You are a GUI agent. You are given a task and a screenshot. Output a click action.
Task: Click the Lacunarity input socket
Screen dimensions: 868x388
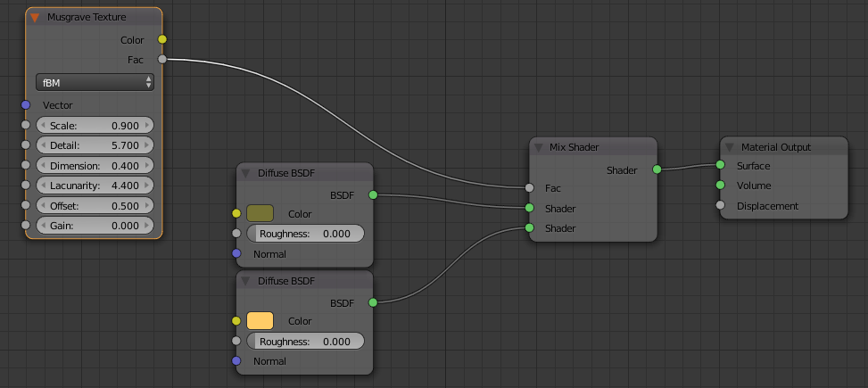pos(26,185)
